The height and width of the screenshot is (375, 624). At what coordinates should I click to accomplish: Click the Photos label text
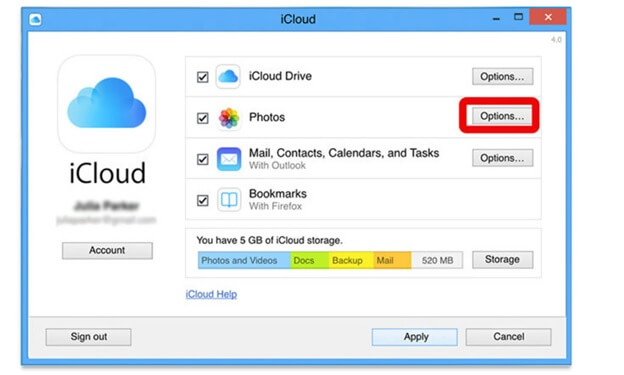pos(267,117)
